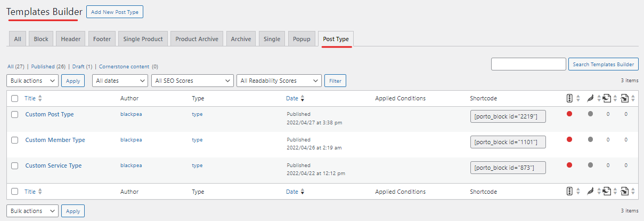Open Custom Service Type template
This screenshot has width=644, height=221.
point(53,165)
